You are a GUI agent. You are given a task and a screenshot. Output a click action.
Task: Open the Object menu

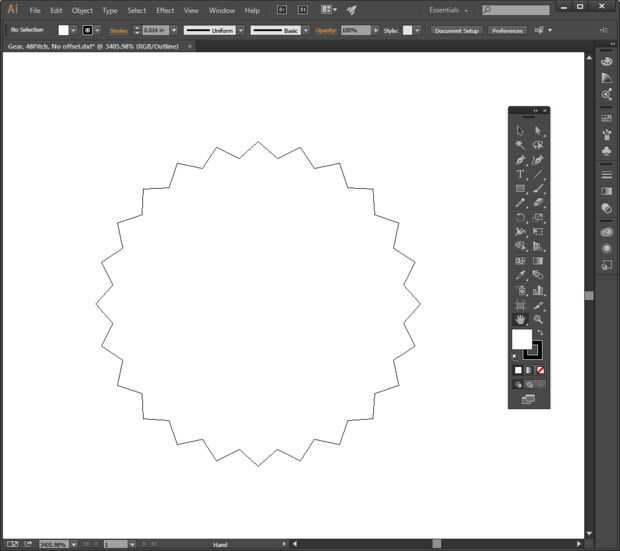point(82,10)
